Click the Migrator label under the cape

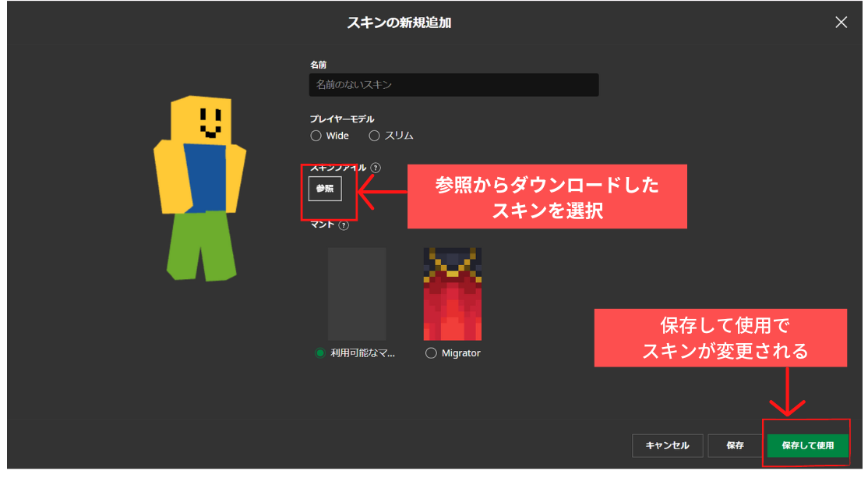460,353
